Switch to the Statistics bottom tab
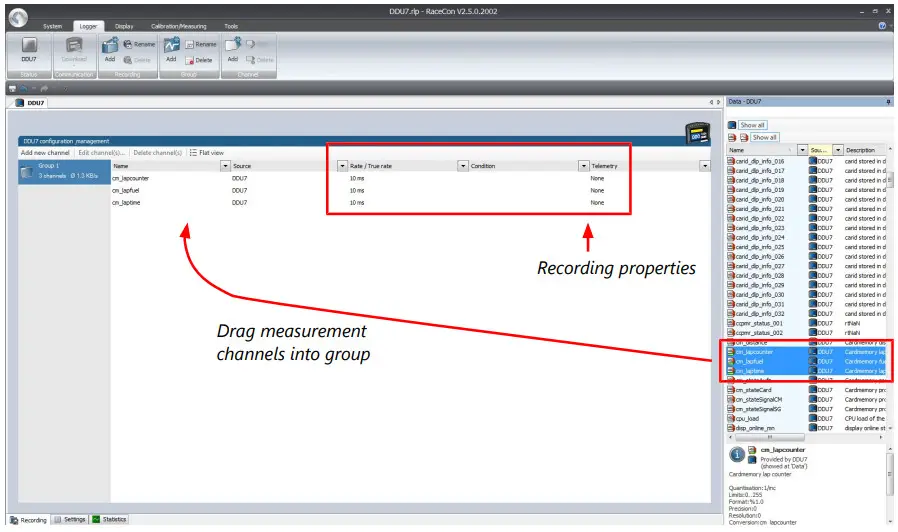Screen dimensions: 898x532 pos(110,519)
